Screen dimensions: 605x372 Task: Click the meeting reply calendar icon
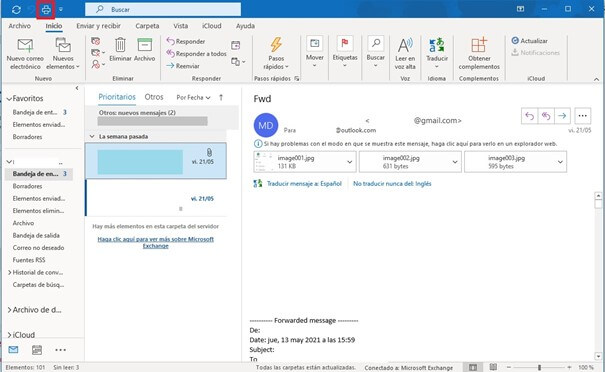(235, 45)
